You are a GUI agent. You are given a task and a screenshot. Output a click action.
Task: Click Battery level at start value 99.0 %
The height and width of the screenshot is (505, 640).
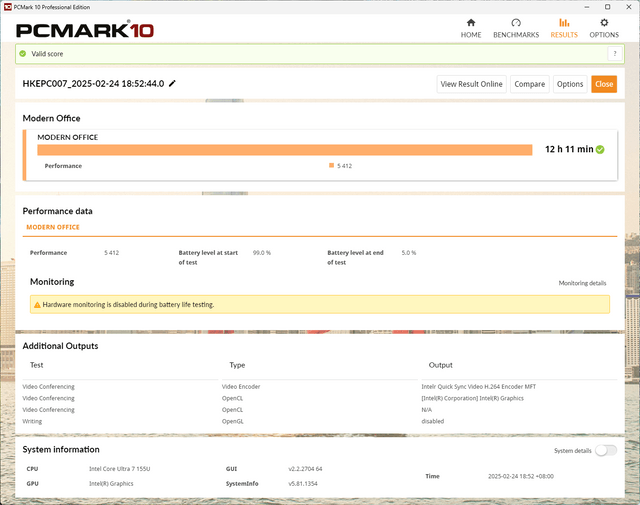pyautogui.click(x=262, y=253)
